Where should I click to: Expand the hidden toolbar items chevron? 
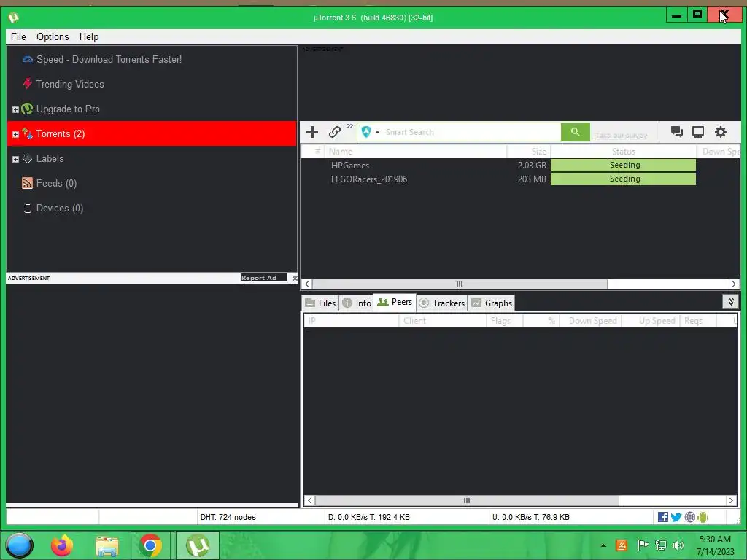pos(349,126)
